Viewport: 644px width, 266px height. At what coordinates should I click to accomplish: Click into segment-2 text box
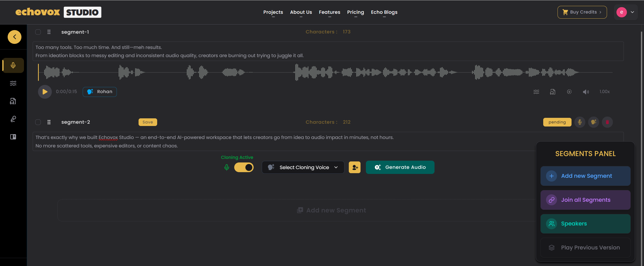coord(328,142)
